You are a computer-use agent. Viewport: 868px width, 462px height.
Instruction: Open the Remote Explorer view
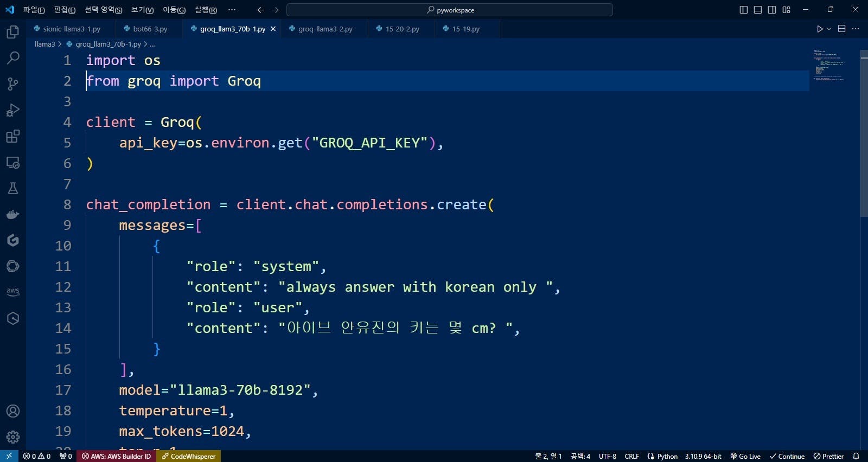[13, 162]
